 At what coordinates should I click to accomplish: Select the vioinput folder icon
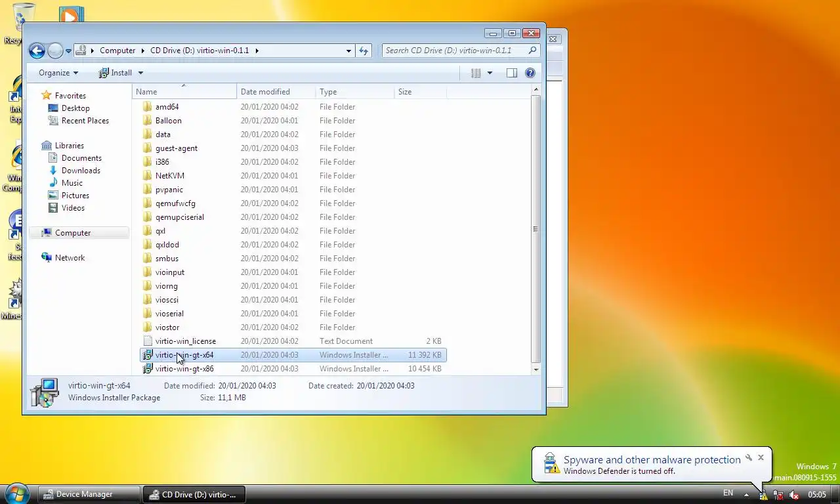tap(148, 272)
